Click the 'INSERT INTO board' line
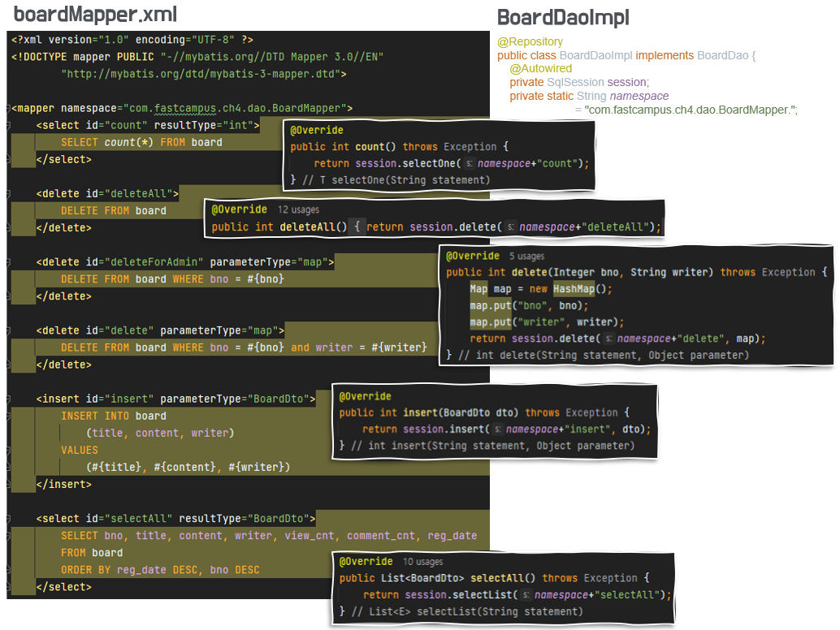 (114, 416)
